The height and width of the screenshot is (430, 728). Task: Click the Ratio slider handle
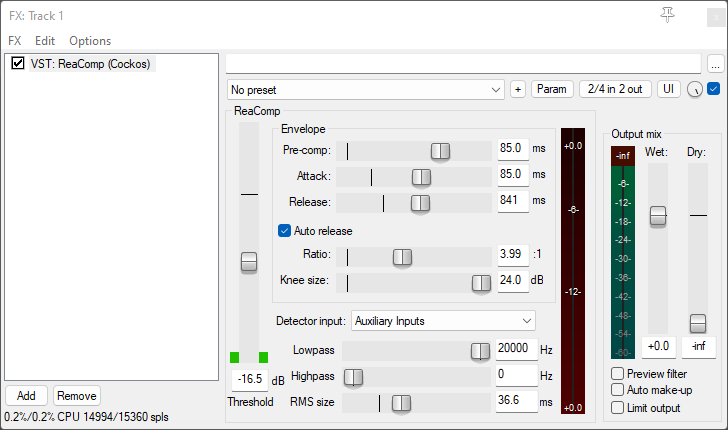402,257
